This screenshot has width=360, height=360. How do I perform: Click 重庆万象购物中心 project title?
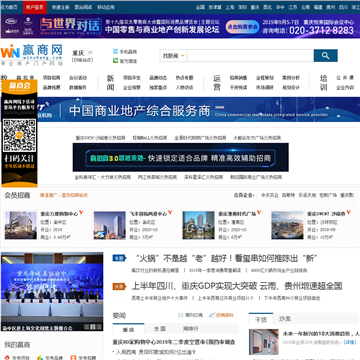[59, 214]
